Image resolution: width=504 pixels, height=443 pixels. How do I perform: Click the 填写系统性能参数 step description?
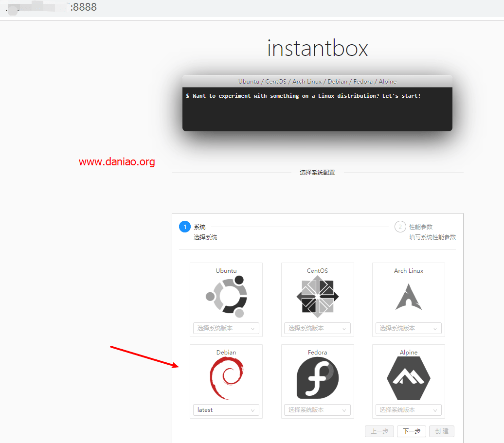click(432, 237)
